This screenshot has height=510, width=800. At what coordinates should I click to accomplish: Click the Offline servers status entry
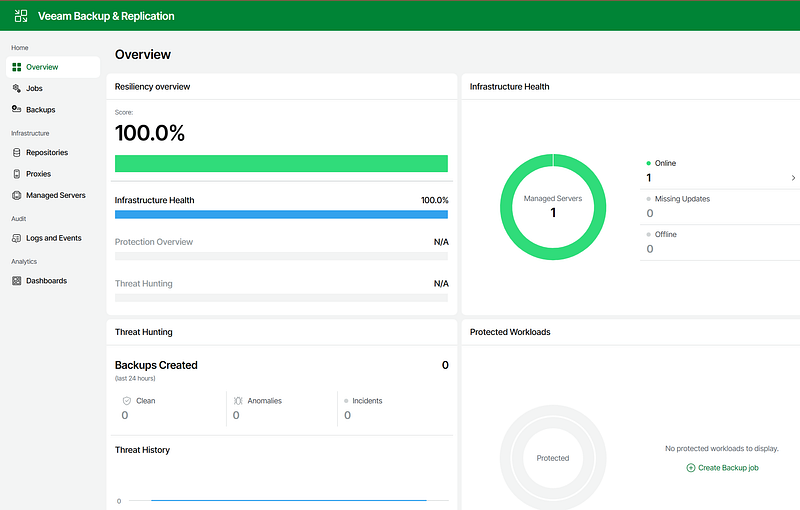[x=666, y=235]
